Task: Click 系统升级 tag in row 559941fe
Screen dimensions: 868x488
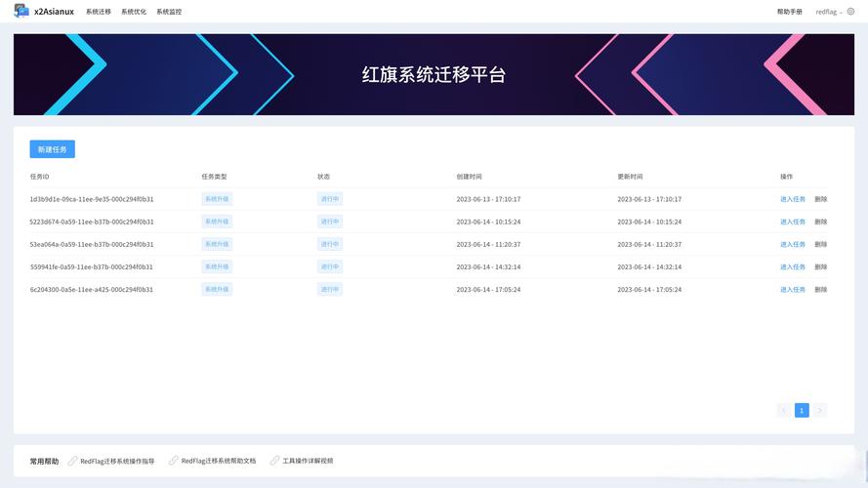Action: pos(217,267)
